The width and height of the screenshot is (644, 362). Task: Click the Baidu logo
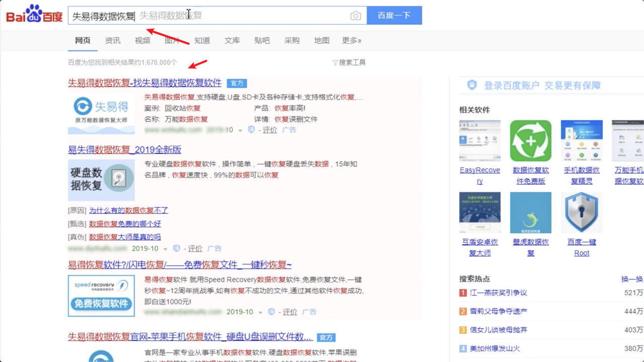point(34,15)
